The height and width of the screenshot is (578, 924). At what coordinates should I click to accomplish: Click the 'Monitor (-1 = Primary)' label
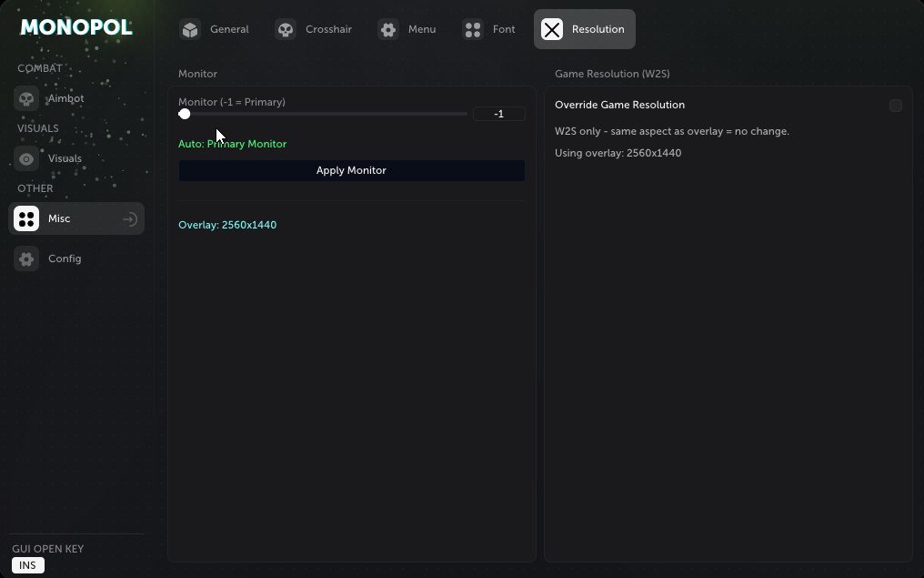pos(232,102)
